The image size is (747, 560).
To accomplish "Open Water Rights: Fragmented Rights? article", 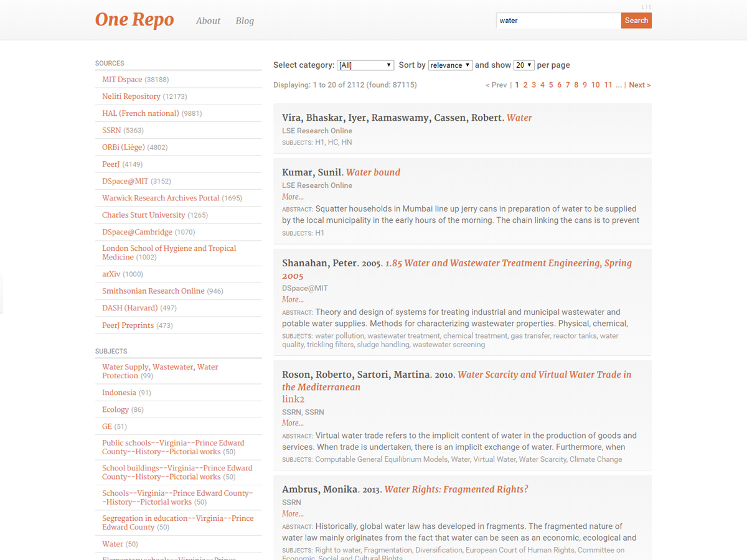I will click(x=456, y=490).
